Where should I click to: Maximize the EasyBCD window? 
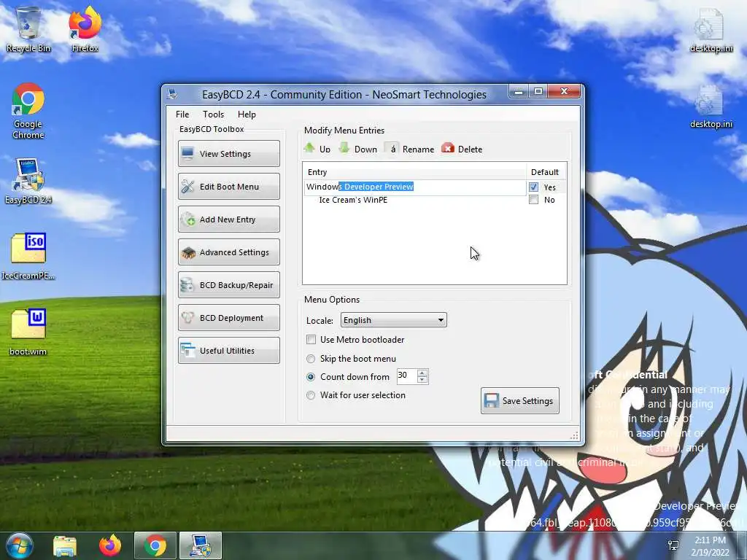[x=538, y=91]
